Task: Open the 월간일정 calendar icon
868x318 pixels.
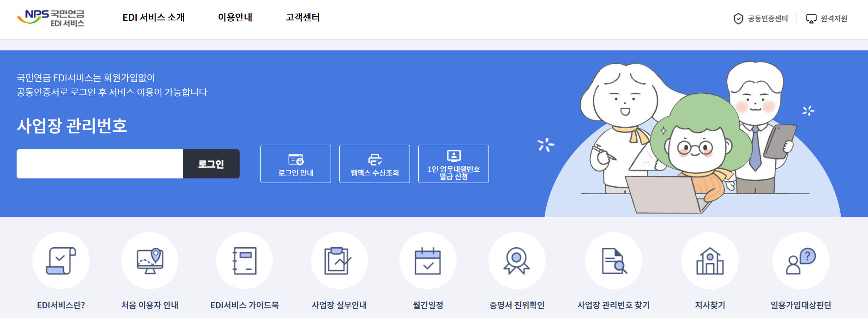Action: coord(428,261)
